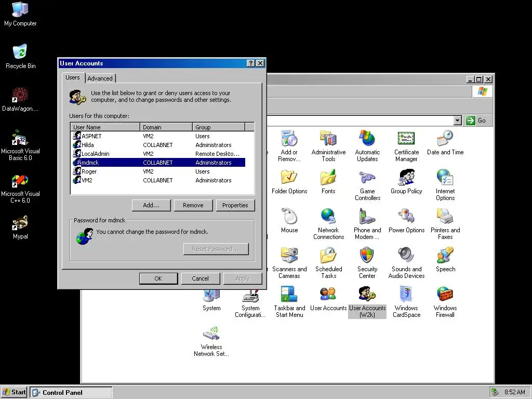Open the Start menu
The height and width of the screenshot is (399, 532).
click(14, 392)
